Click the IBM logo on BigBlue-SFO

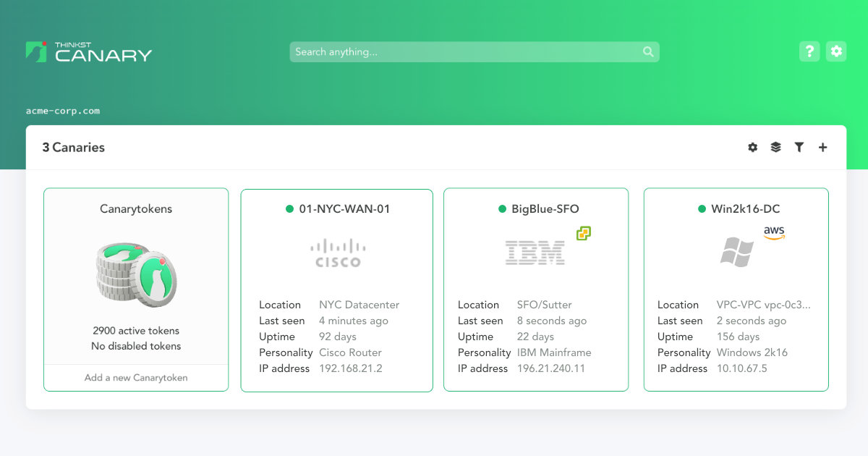pyautogui.click(x=535, y=253)
